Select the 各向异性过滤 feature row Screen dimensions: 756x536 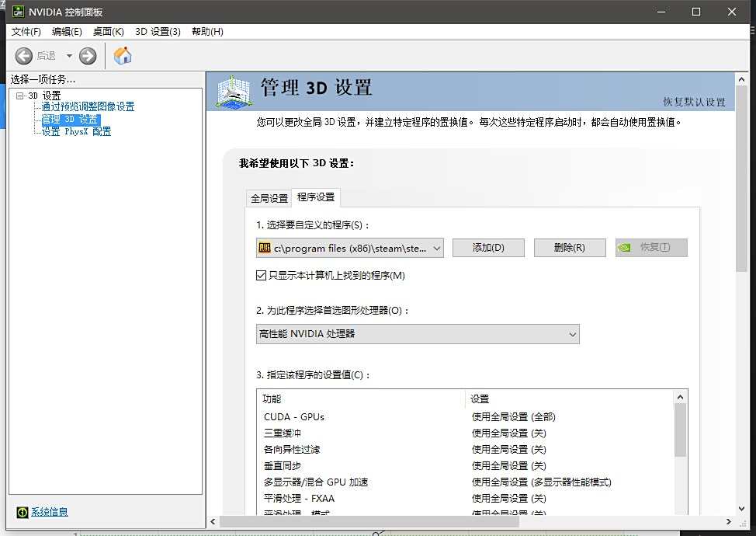[x=465, y=450]
